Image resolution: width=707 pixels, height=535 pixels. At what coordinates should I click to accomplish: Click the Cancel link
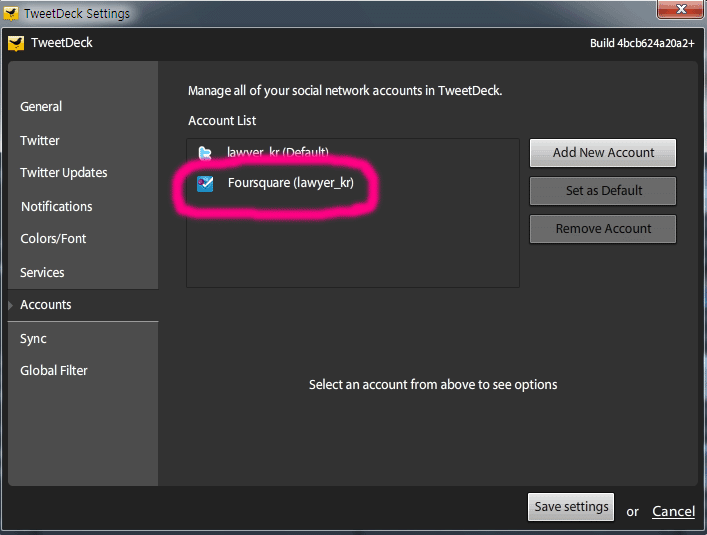(673, 512)
